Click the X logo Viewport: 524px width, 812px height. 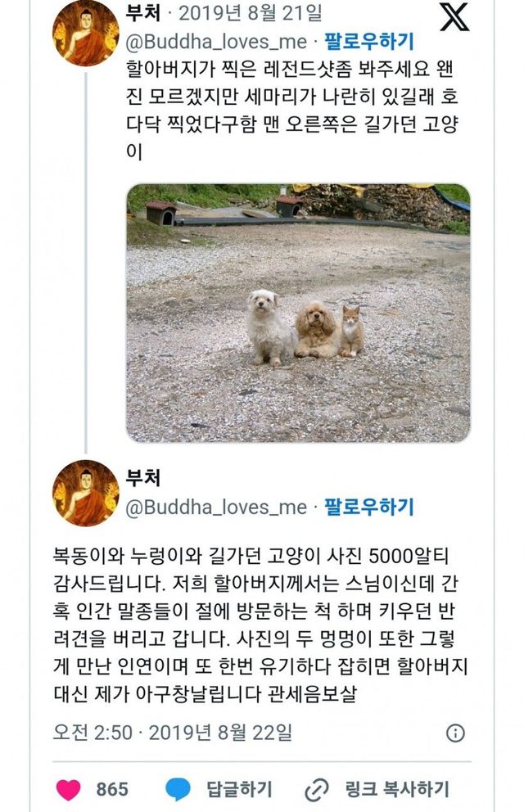coord(454,16)
